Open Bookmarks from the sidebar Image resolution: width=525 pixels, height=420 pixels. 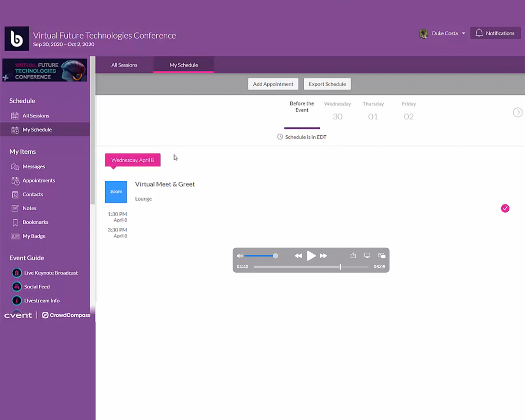(x=35, y=222)
